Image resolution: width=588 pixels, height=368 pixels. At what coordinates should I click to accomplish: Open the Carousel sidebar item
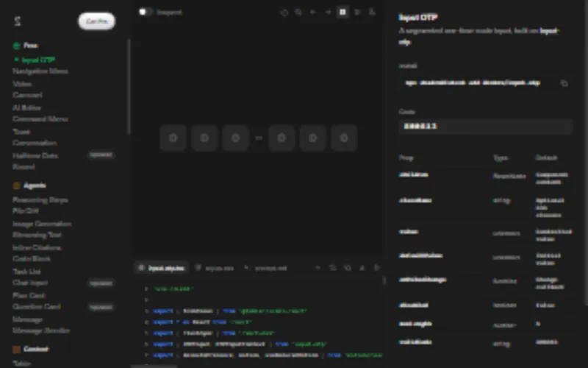[x=27, y=95]
